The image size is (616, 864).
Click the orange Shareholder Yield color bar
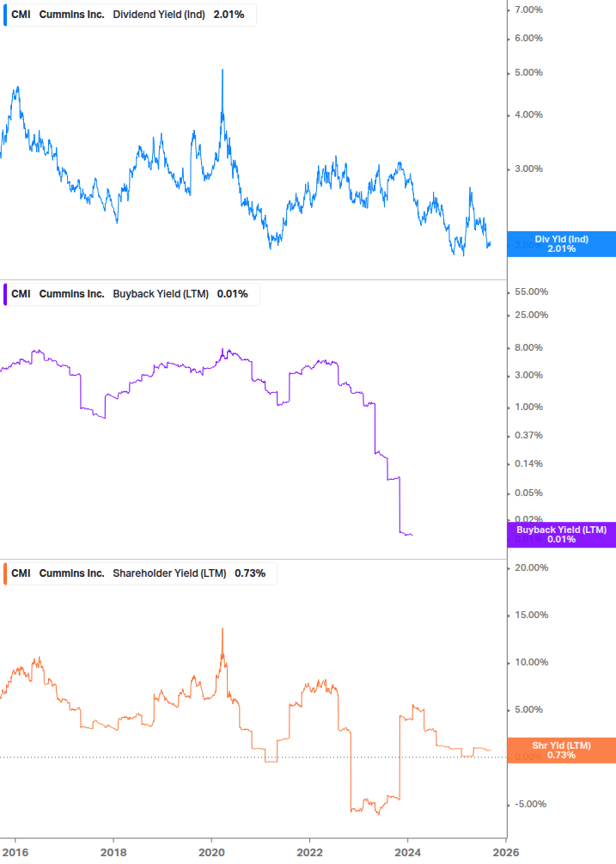(x=5, y=573)
